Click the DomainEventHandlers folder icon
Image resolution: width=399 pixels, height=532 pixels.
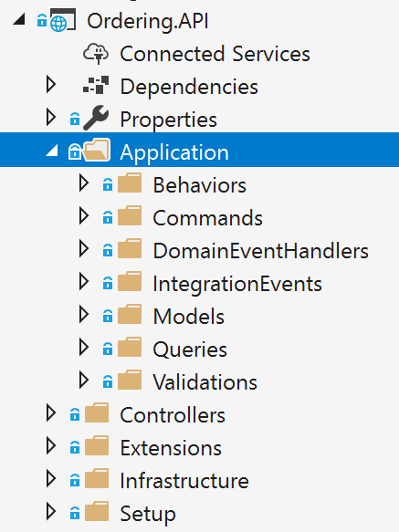(x=130, y=249)
